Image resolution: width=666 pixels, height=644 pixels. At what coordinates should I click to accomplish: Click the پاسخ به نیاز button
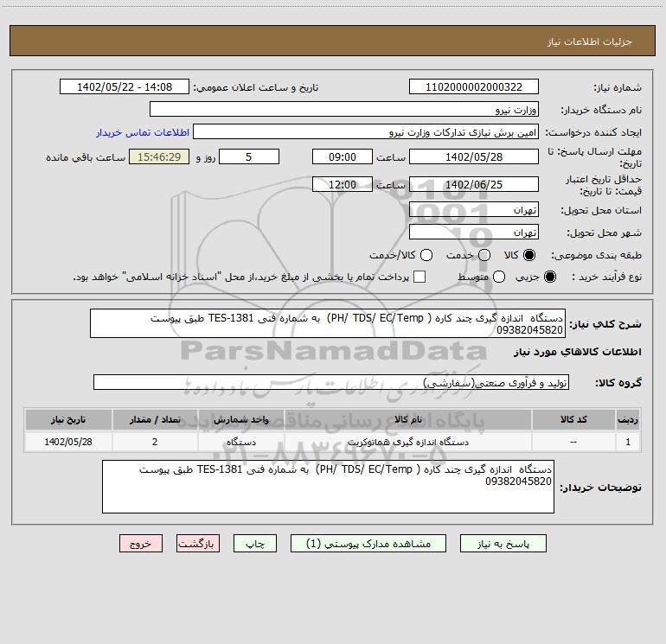pos(503,544)
